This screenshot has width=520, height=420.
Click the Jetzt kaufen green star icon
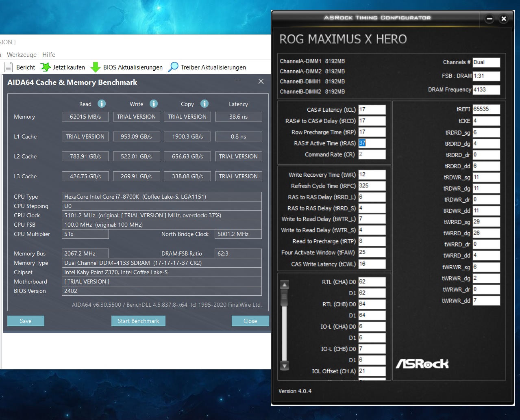[x=46, y=67]
